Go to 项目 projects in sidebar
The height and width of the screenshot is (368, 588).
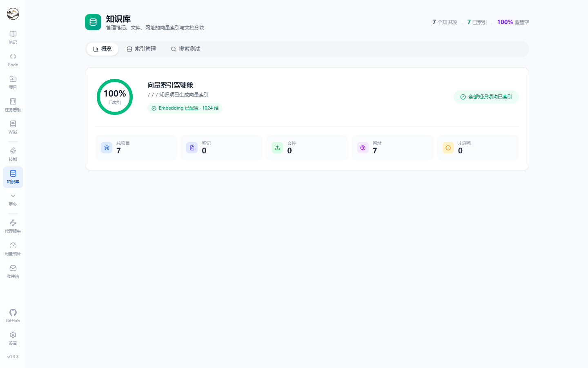13,82
